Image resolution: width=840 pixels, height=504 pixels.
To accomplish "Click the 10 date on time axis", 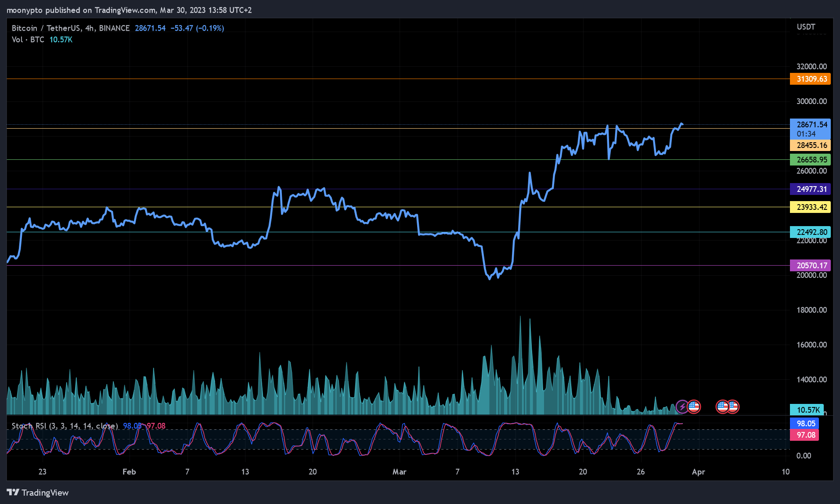I will coord(786,472).
